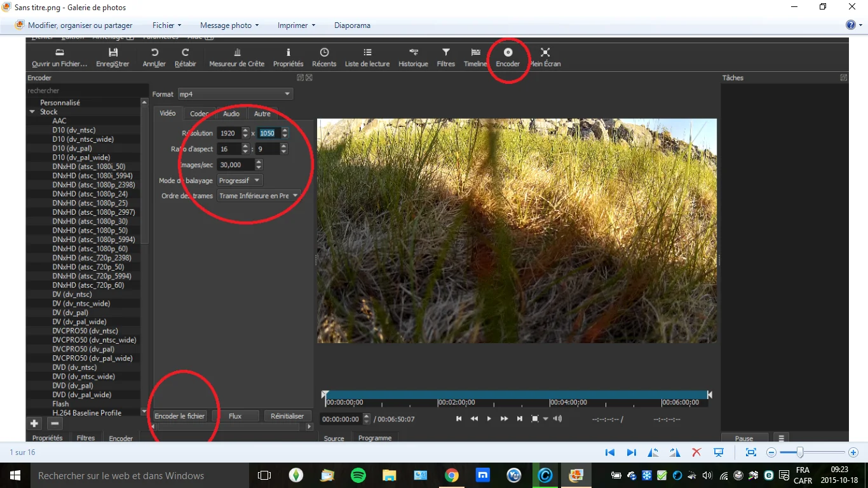The width and height of the screenshot is (868, 488).
Task: Skip to the end of the video
Action: click(520, 419)
